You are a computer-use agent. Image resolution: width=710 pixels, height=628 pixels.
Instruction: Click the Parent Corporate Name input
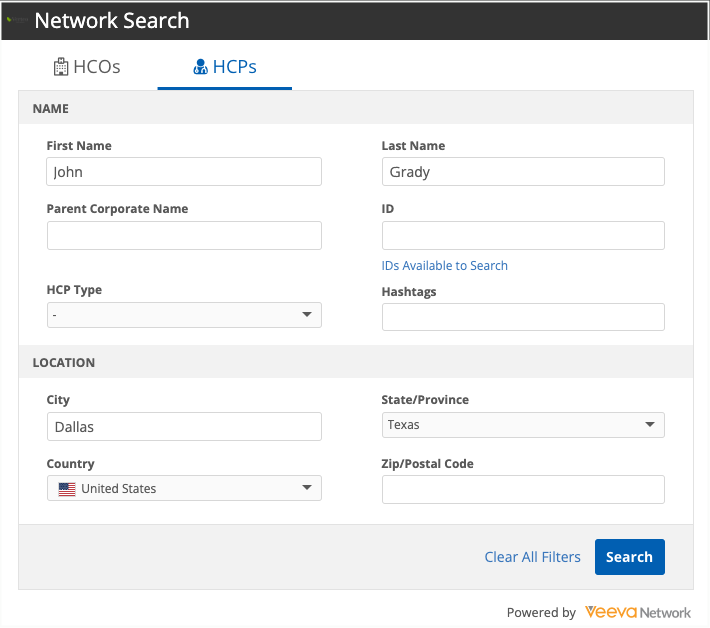(x=184, y=236)
